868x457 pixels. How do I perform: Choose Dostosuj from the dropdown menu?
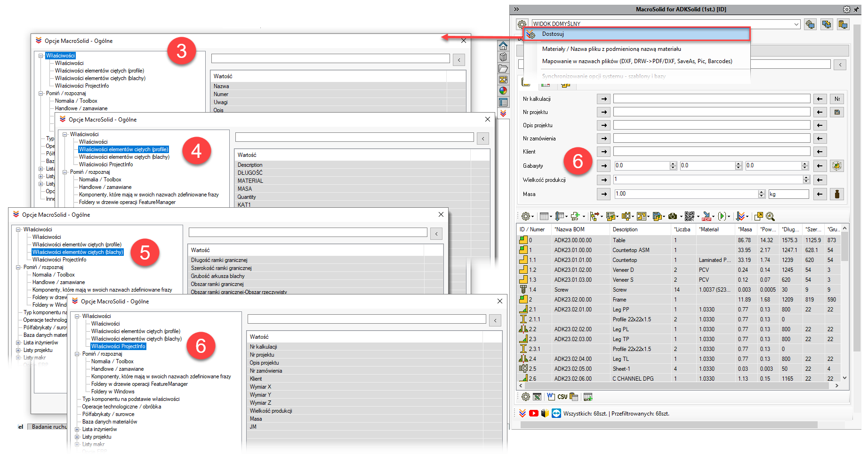point(636,34)
